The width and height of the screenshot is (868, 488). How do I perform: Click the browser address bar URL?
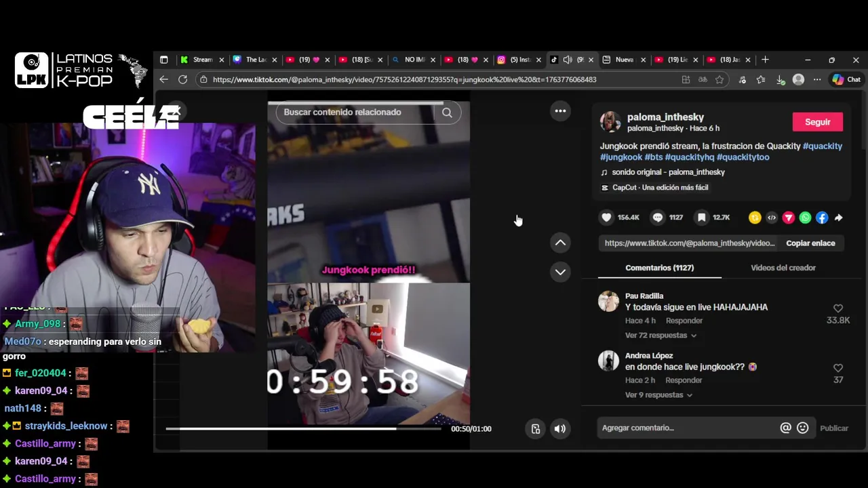(x=404, y=79)
